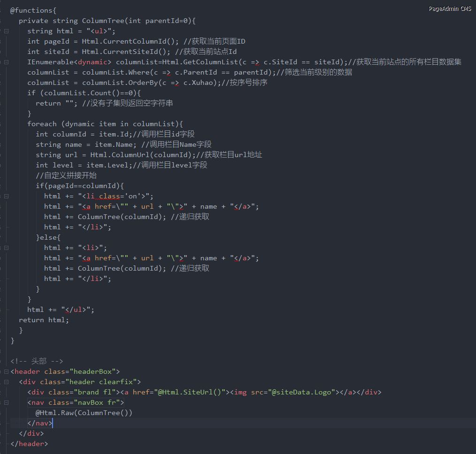Toggle fold marker at li class='on' line
The image size is (476, 454).
(7, 196)
